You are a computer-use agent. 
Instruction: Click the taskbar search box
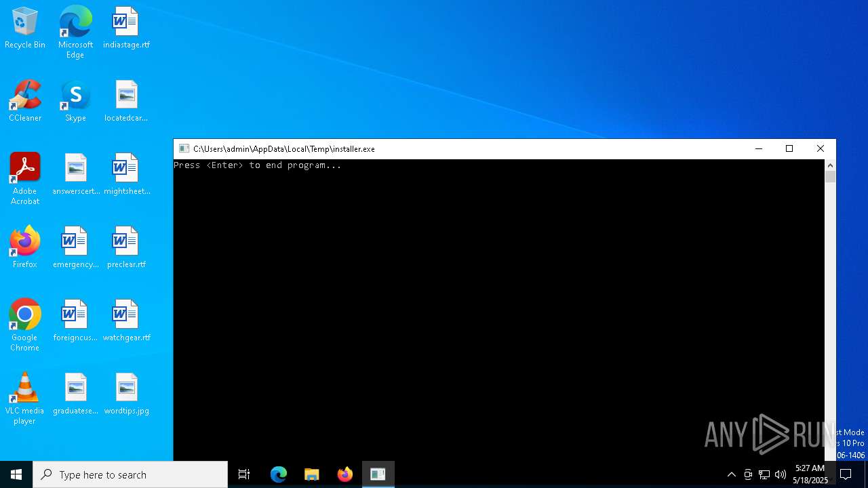[130, 474]
